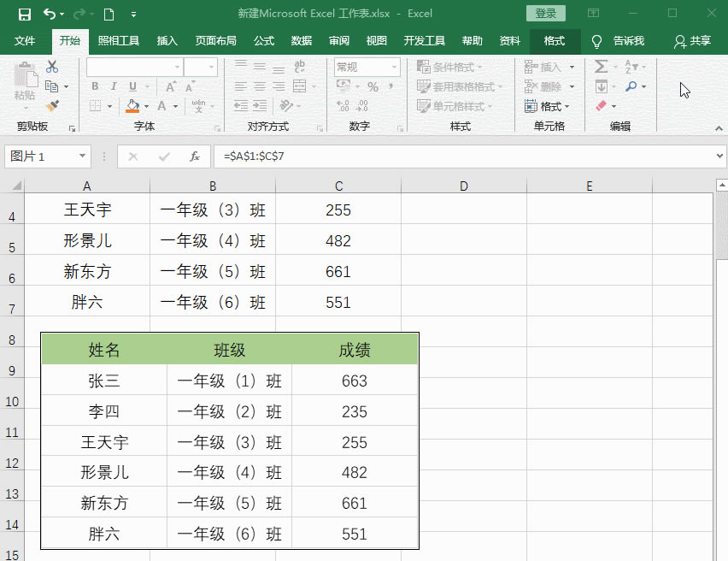Screen dimensions: 728x561
Task: Open the Name Box dropdown
Action: (x=83, y=156)
